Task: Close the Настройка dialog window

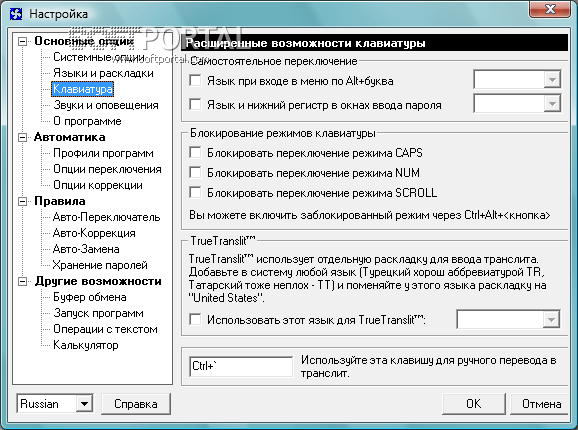Action: (550, 9)
